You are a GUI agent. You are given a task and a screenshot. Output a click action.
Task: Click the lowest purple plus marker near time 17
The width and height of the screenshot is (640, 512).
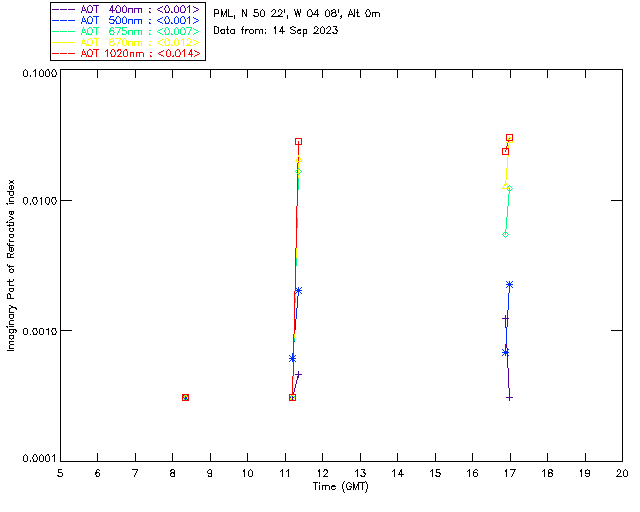(509, 398)
